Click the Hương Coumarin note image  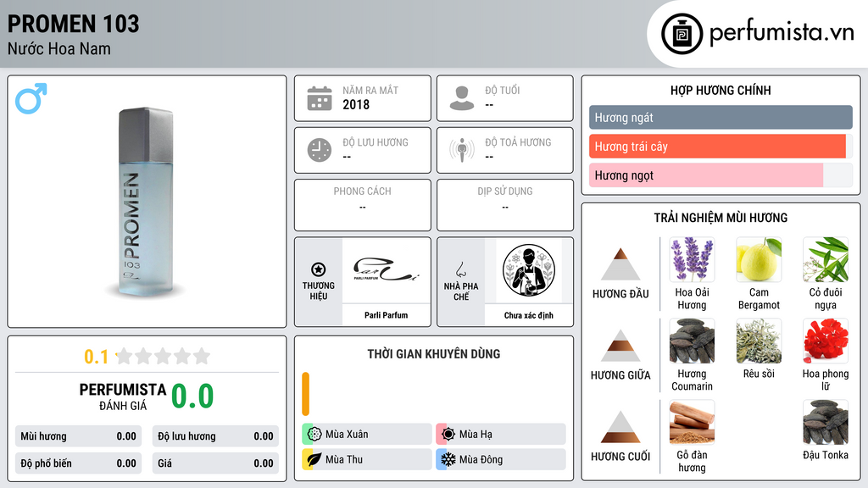692,341
